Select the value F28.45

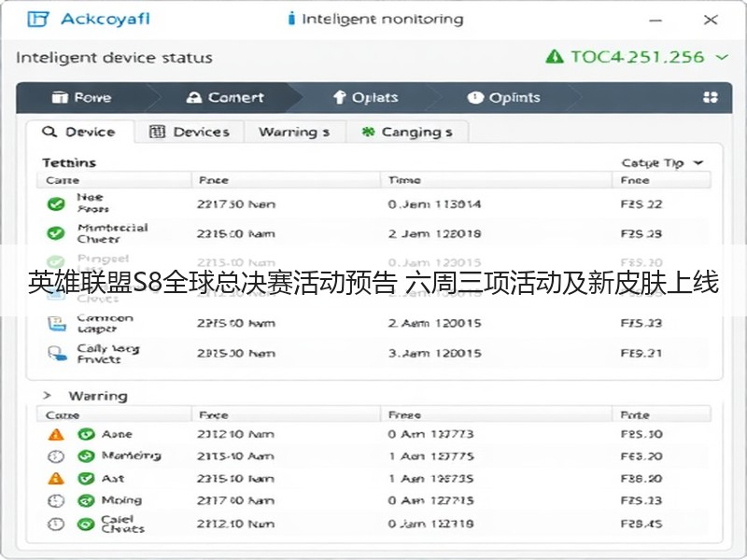641,524
